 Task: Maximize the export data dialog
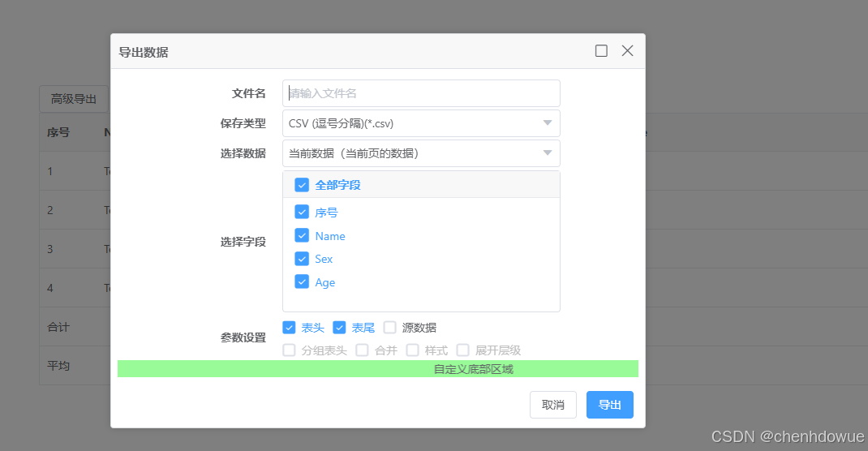tap(601, 51)
